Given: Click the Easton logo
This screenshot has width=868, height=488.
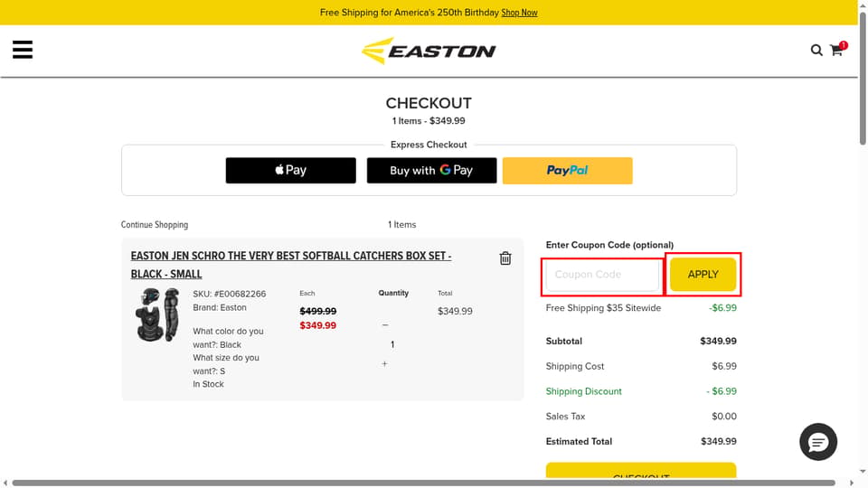Looking at the screenshot, I should pyautogui.click(x=429, y=51).
